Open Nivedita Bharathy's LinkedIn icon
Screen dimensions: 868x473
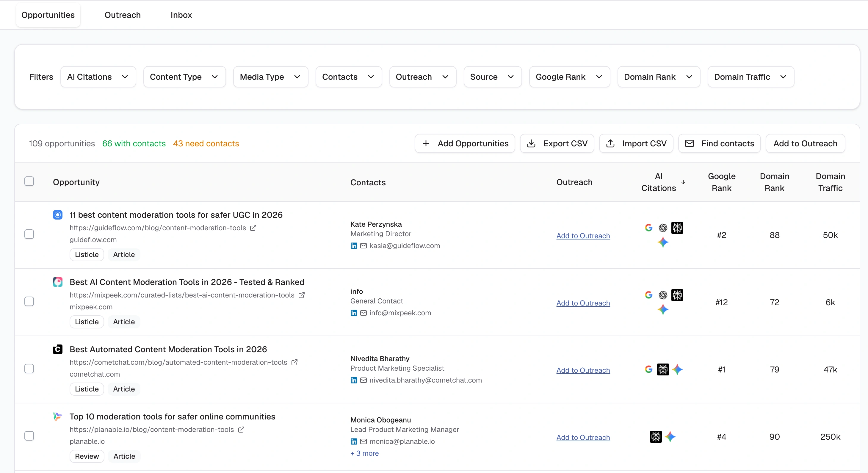pyautogui.click(x=354, y=380)
